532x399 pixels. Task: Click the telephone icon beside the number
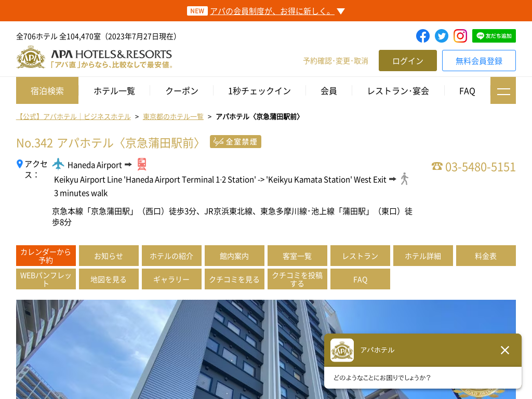click(437, 166)
